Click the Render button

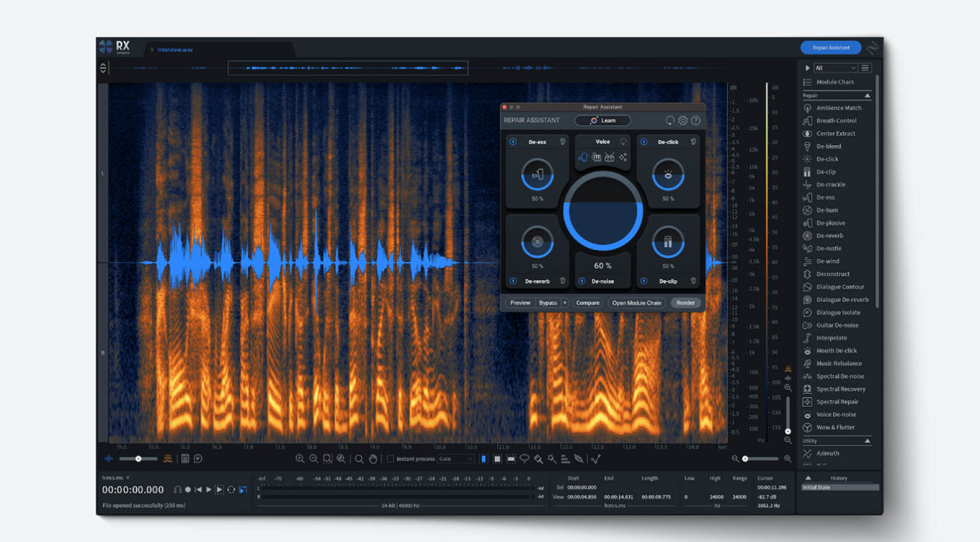685,303
